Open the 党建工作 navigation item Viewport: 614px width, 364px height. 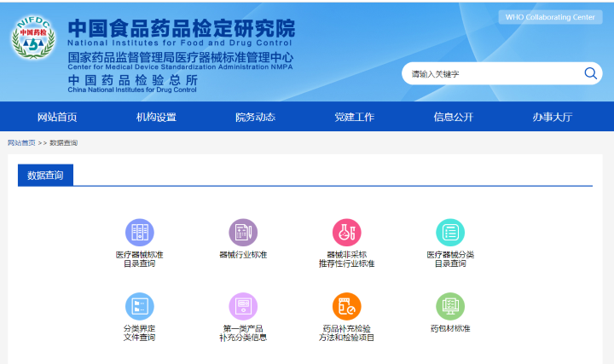pos(354,117)
